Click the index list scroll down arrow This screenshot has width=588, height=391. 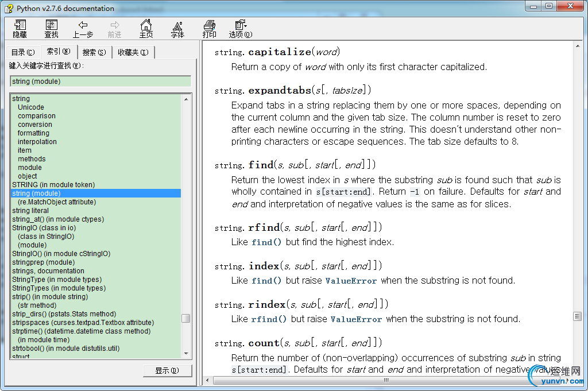pyautogui.click(x=186, y=354)
